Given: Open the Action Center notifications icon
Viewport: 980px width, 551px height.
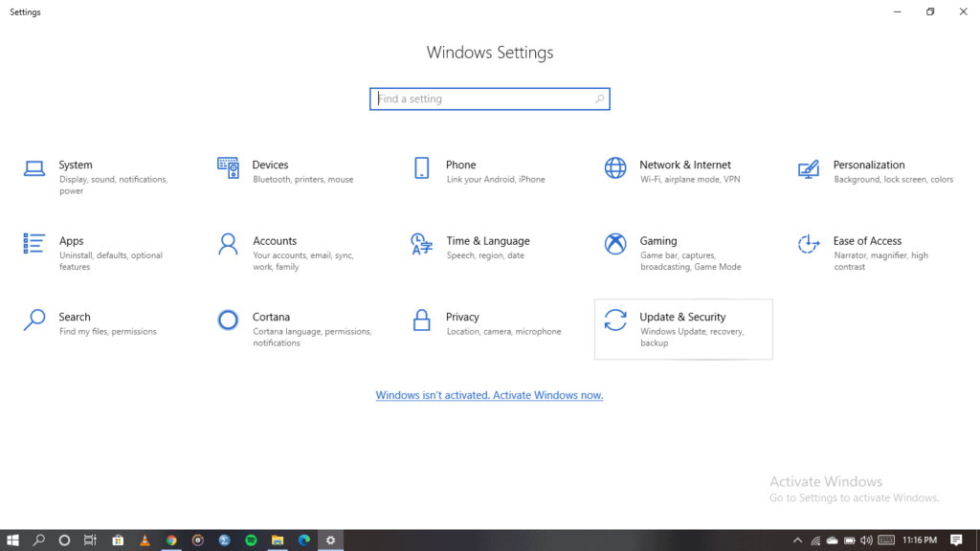Looking at the screenshot, I should (956, 540).
